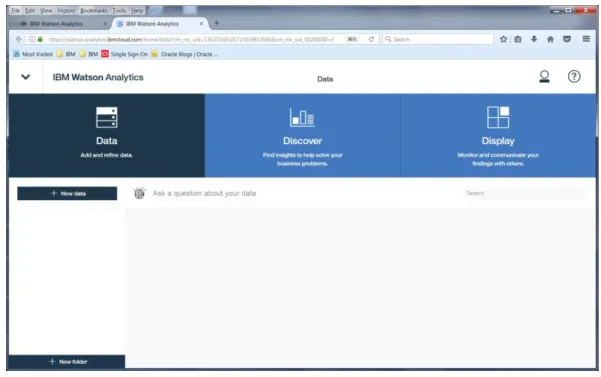Open the View menu
601x377 pixels.
(x=46, y=10)
